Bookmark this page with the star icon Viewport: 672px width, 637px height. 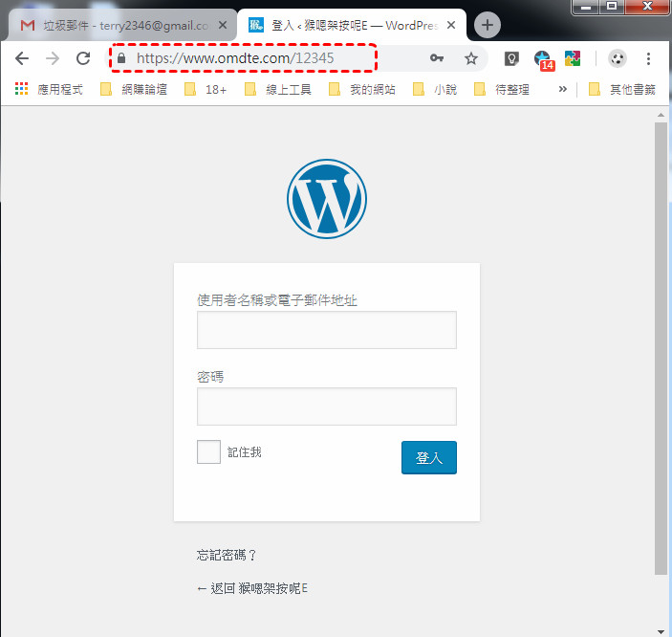471,58
